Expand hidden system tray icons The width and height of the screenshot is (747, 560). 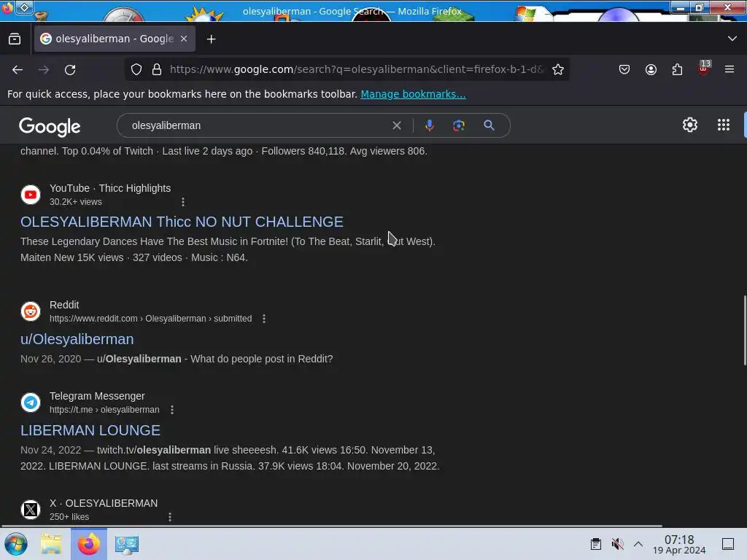638,544
